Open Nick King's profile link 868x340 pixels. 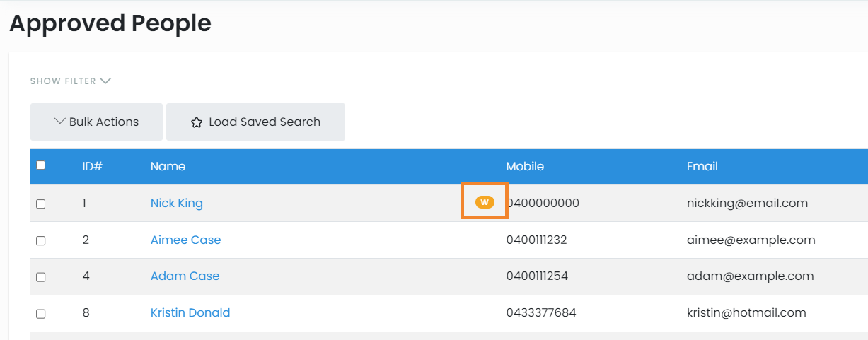176,203
